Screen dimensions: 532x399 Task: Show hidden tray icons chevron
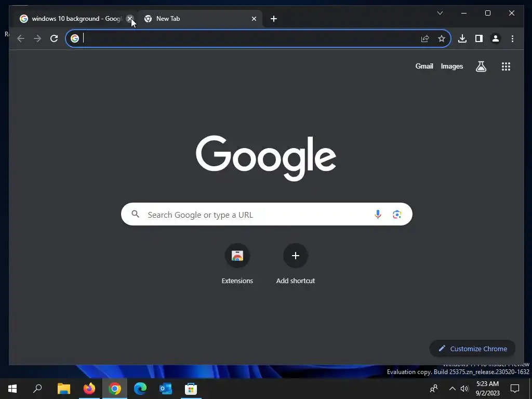tap(453, 389)
